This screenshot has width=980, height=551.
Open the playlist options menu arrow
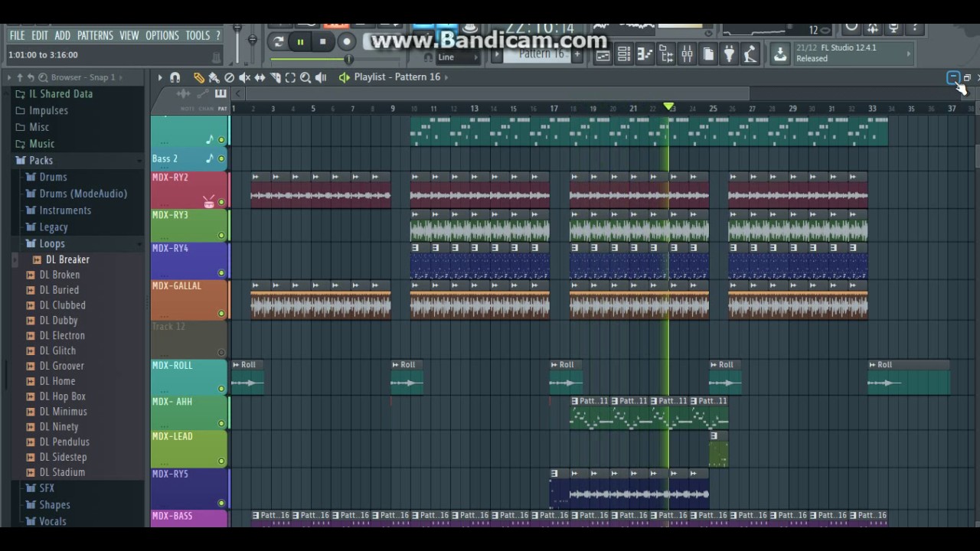tap(160, 77)
